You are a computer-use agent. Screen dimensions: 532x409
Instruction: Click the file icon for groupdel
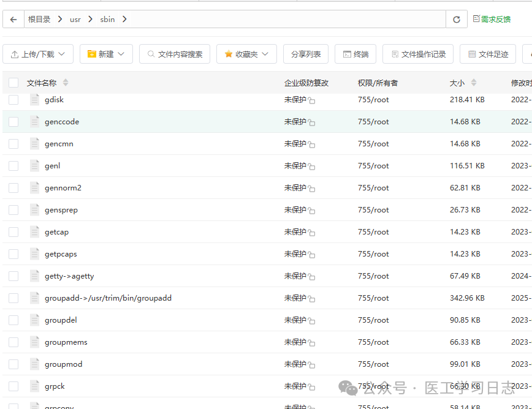pyautogui.click(x=34, y=320)
